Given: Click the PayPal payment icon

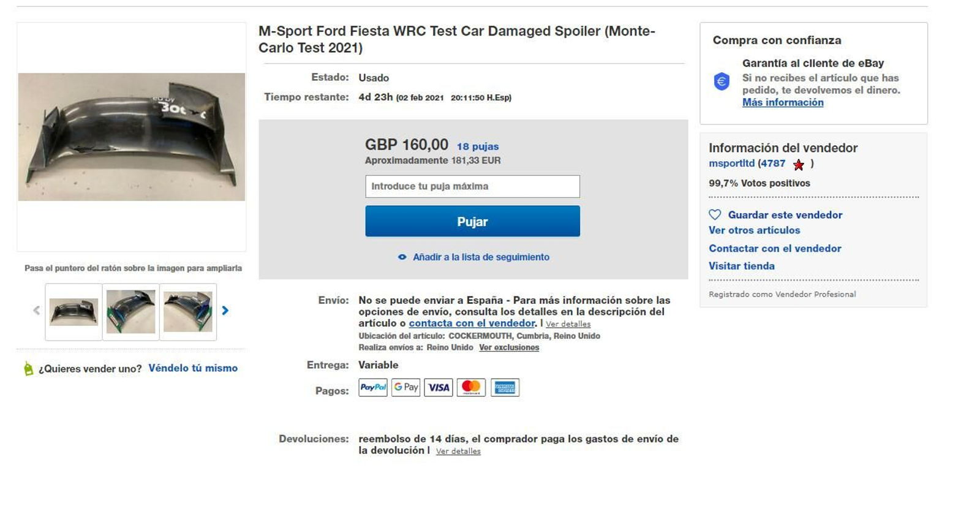Looking at the screenshot, I should pos(372,387).
